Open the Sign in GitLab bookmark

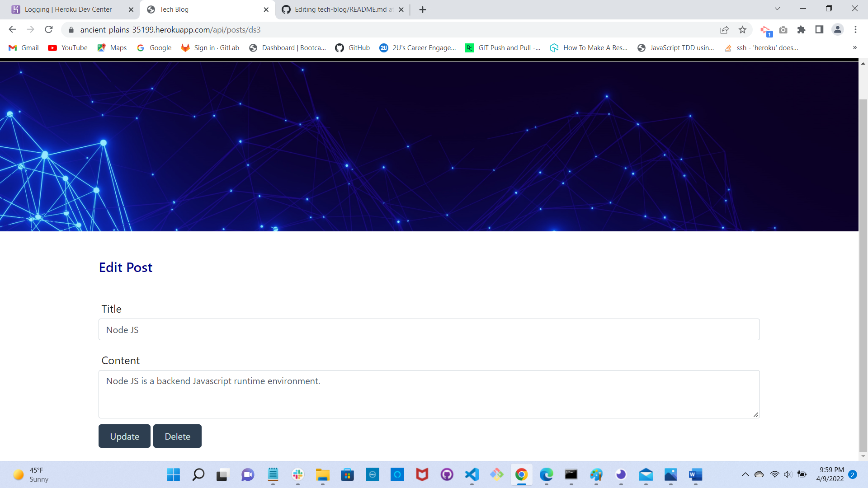pos(210,47)
